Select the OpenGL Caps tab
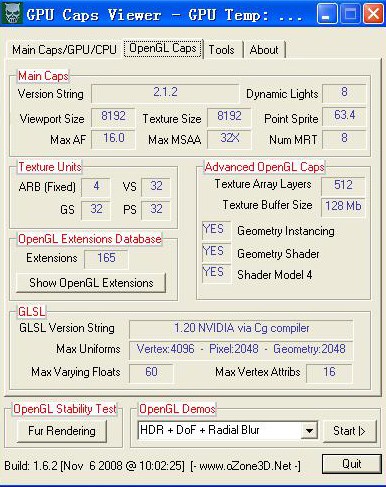 [163, 49]
